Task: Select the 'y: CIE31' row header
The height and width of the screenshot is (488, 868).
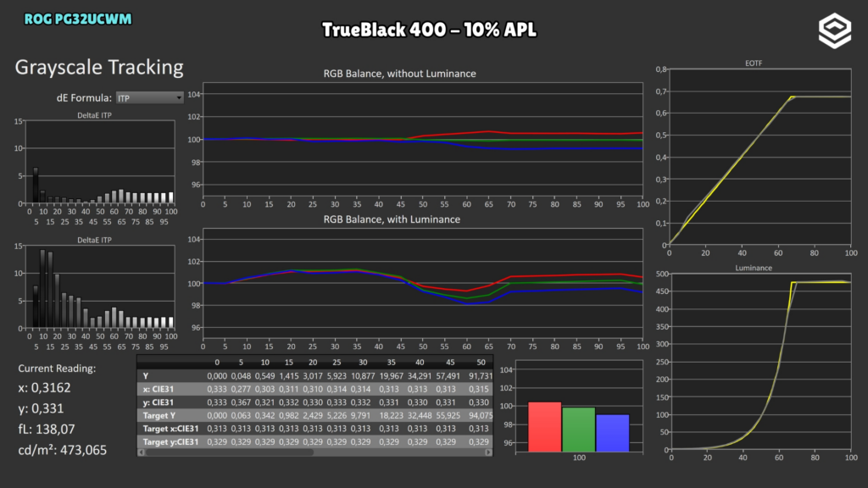Action: (x=159, y=402)
